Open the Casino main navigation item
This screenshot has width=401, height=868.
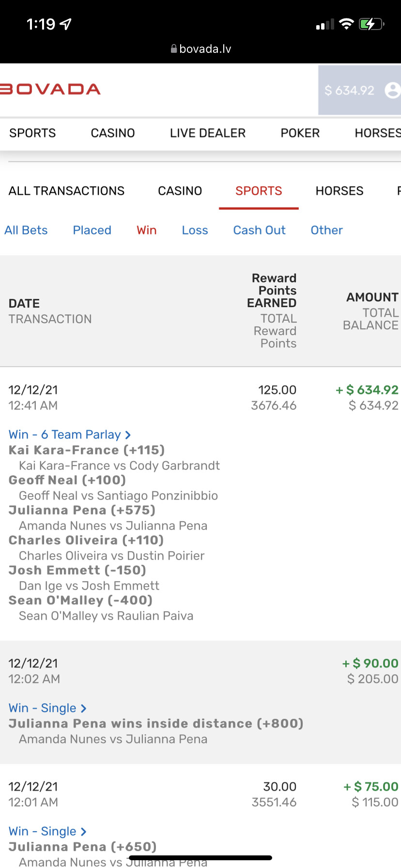[x=113, y=133]
